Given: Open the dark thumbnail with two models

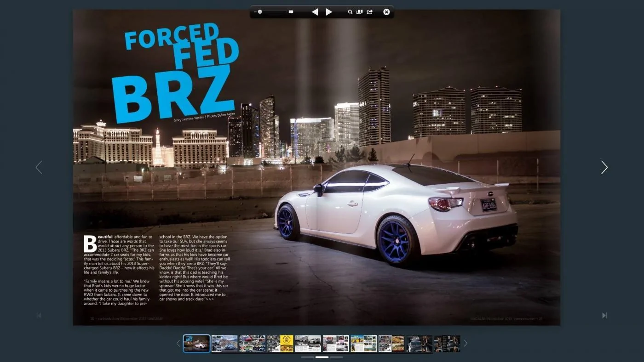Looking at the screenshot, I should click(447, 343).
